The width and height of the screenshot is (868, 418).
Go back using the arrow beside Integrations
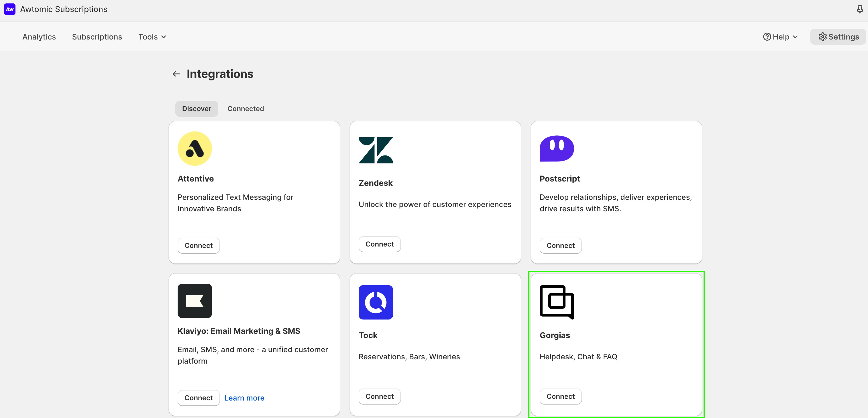point(176,74)
